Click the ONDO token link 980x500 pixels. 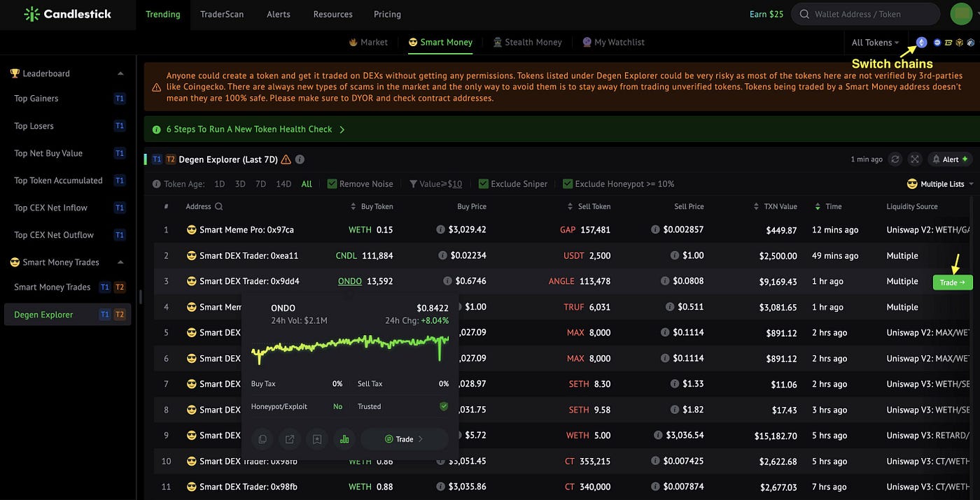coord(350,281)
